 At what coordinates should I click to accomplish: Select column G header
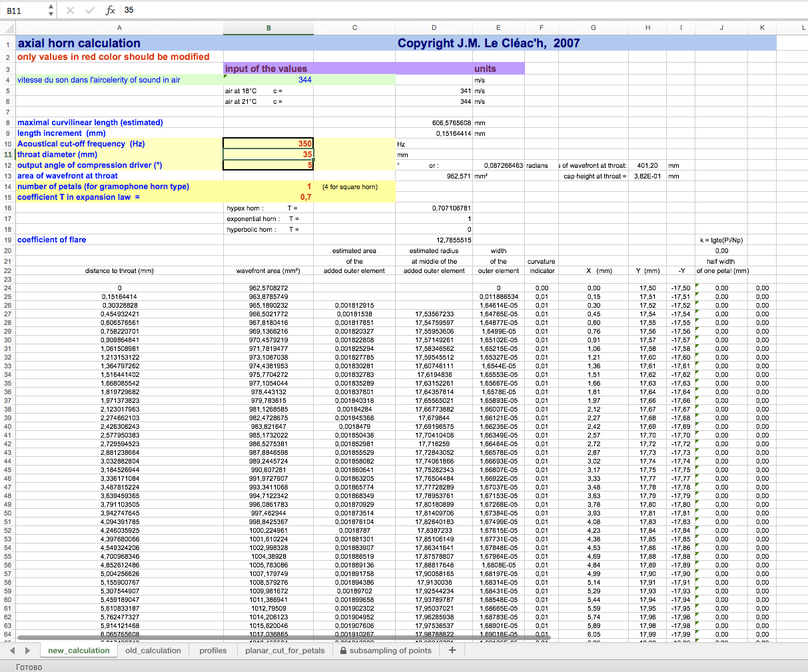tap(594, 28)
